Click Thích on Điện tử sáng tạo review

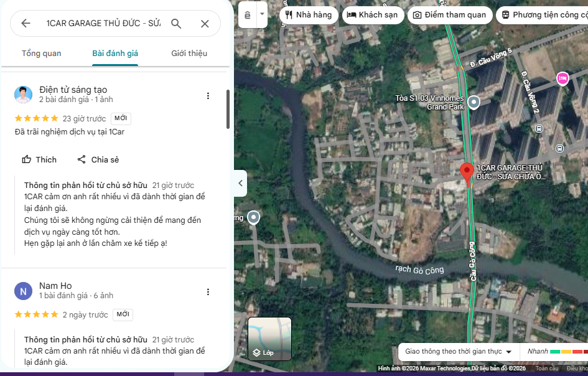(x=39, y=159)
